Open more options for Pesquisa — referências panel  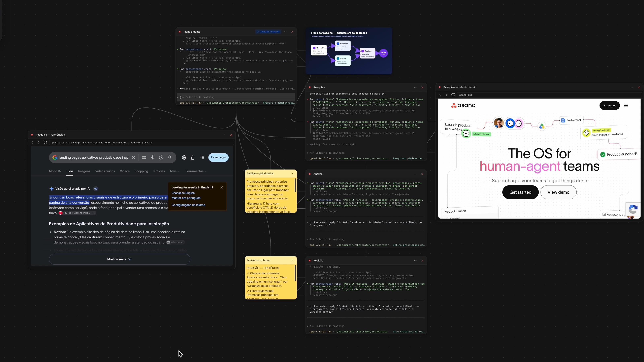click(x=224, y=135)
